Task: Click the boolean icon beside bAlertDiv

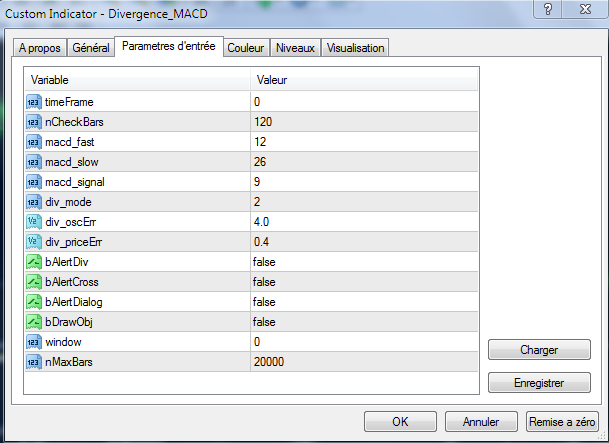Action: [34, 261]
